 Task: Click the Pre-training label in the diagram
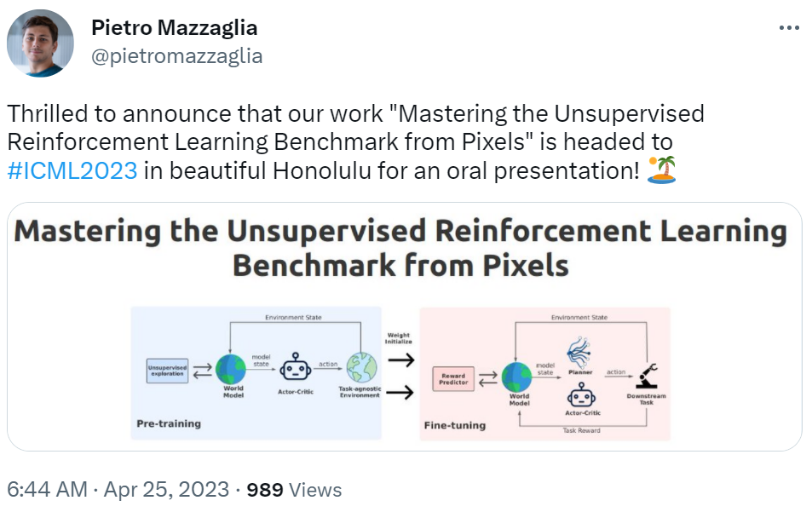point(169,423)
